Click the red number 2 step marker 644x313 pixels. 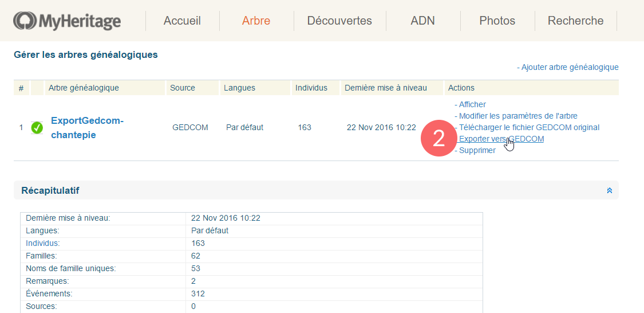(438, 139)
